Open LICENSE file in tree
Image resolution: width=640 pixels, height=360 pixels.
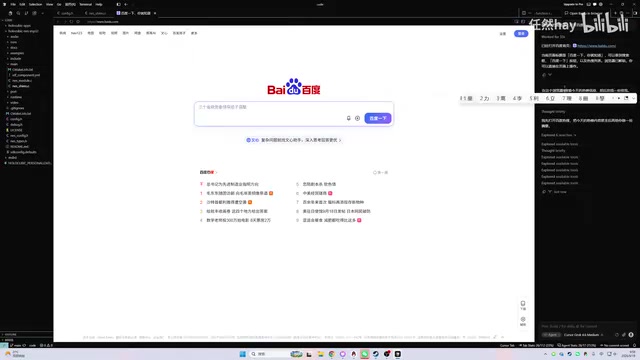click(x=16, y=130)
